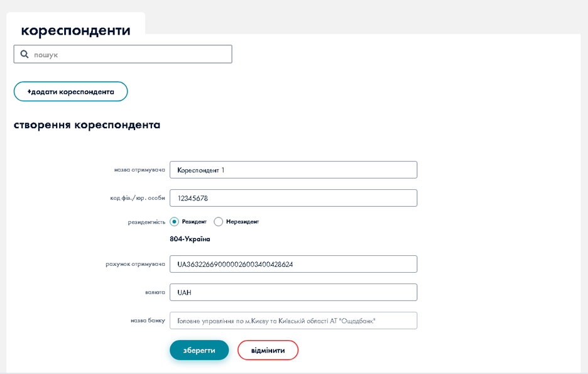Click the код фіз./юр. особи field
The width and height of the screenshot is (588, 374).
click(293, 198)
